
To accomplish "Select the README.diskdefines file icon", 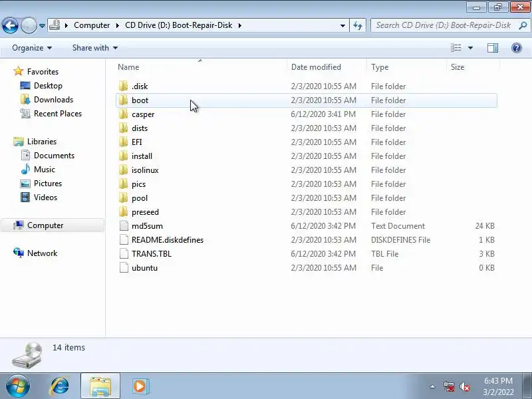I will [124, 239].
